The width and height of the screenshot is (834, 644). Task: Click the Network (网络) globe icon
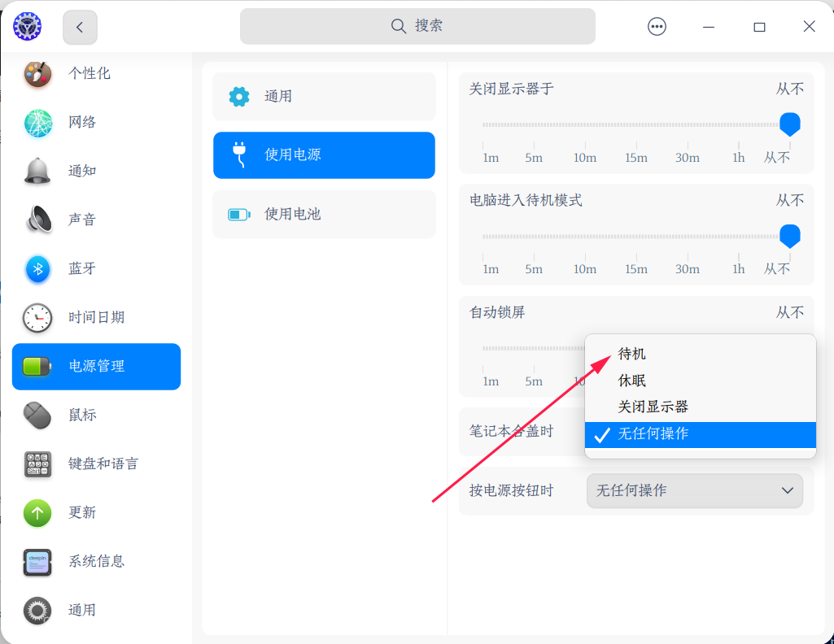click(x=37, y=122)
